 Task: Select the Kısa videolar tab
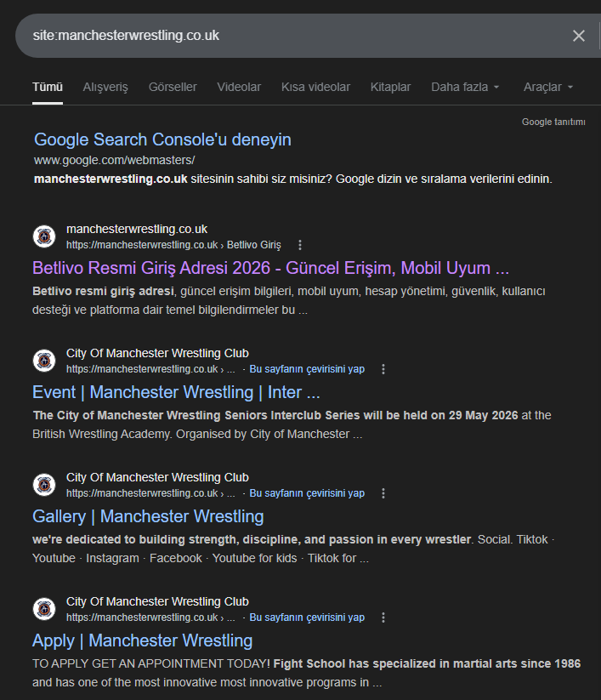pos(315,87)
